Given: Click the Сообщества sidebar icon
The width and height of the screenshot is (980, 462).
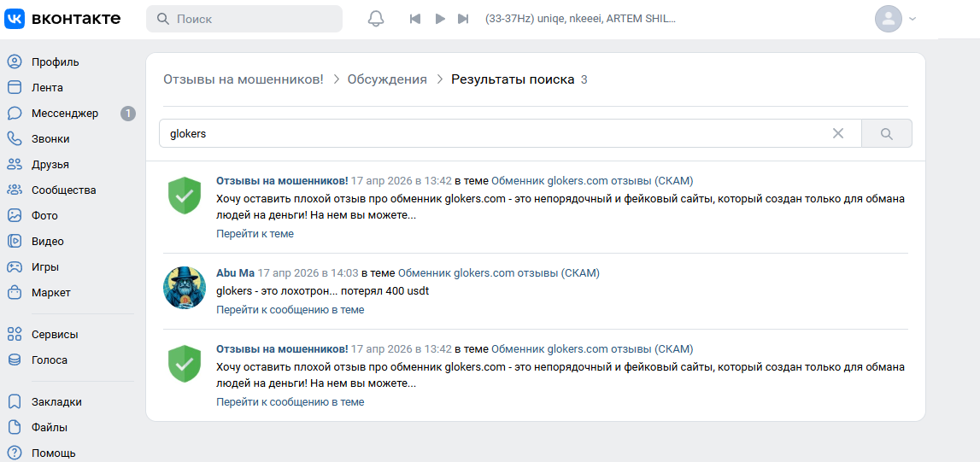Looking at the screenshot, I should point(15,190).
